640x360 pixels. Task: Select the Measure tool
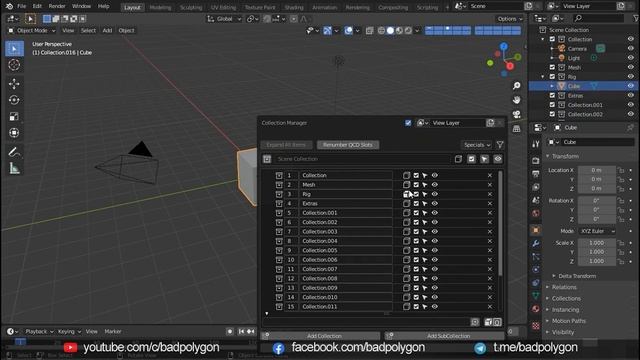click(x=14, y=168)
